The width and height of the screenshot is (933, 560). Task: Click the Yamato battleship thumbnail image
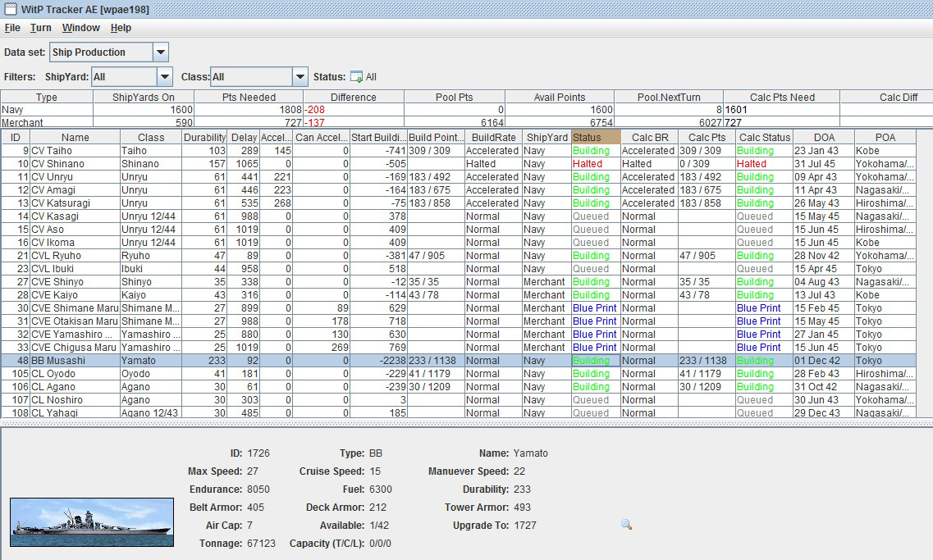92,522
